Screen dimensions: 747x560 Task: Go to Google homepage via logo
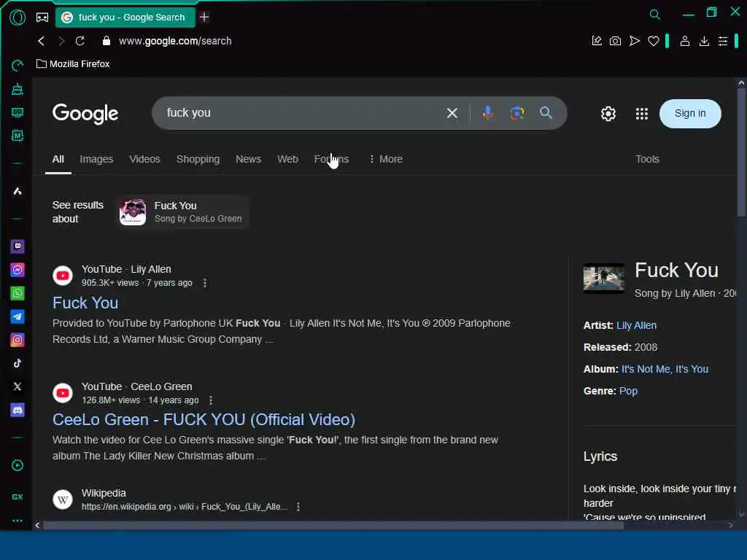pyautogui.click(x=85, y=113)
